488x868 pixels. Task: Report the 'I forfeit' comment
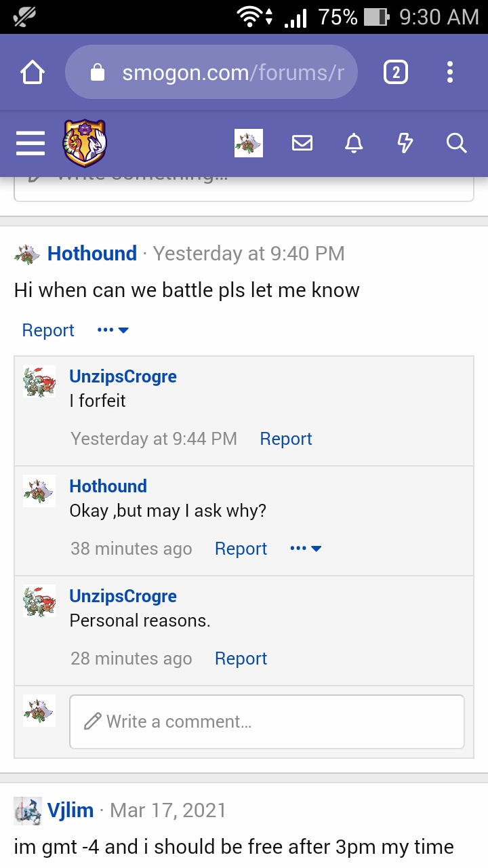coord(286,439)
